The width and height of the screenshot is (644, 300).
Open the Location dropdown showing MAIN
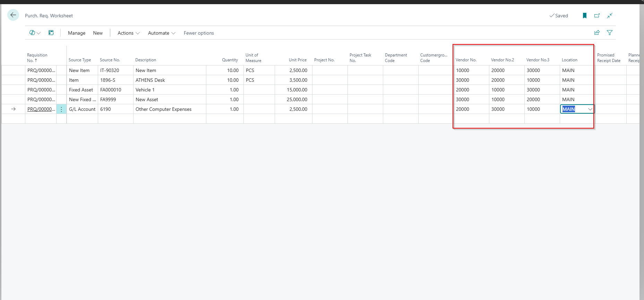590,109
